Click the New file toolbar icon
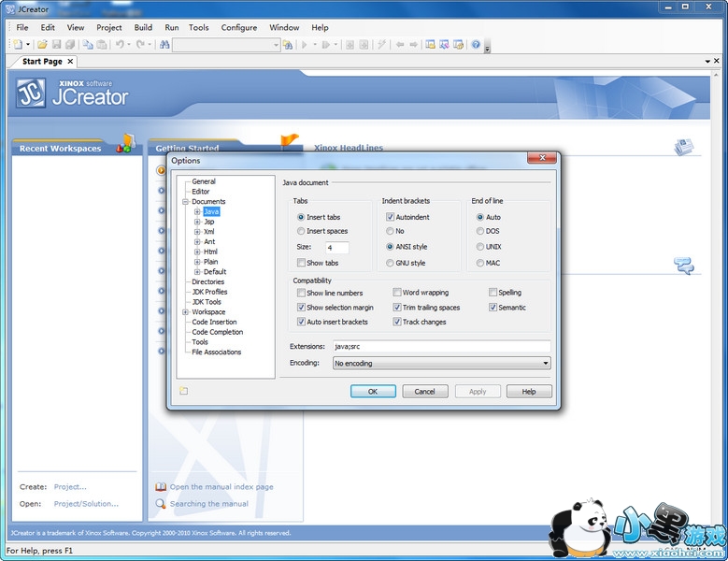 coord(18,45)
